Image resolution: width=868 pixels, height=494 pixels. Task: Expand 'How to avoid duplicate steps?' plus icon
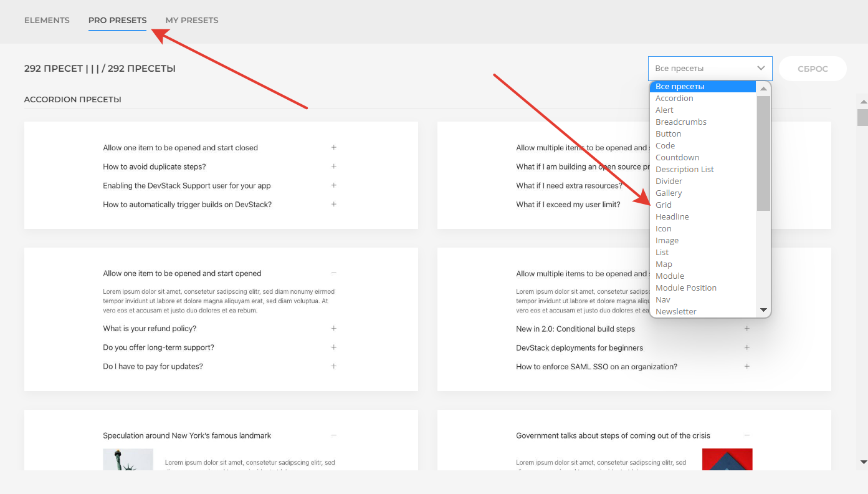click(x=334, y=167)
